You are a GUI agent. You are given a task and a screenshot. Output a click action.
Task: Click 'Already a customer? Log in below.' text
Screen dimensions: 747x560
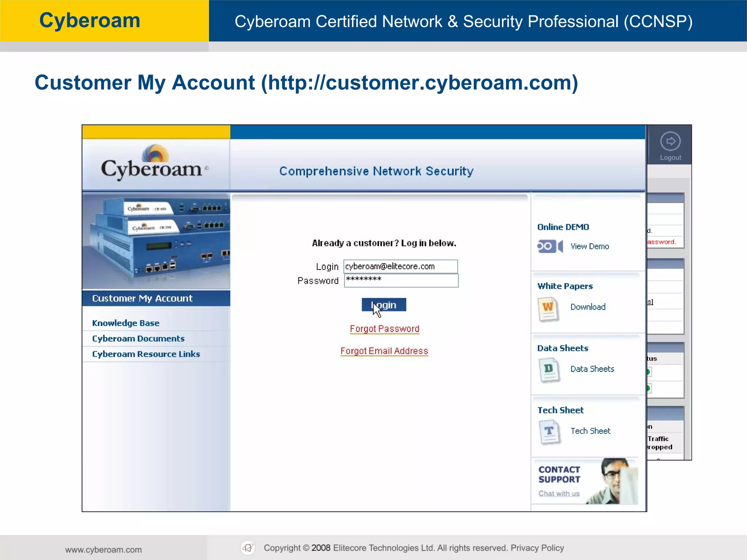tap(384, 243)
